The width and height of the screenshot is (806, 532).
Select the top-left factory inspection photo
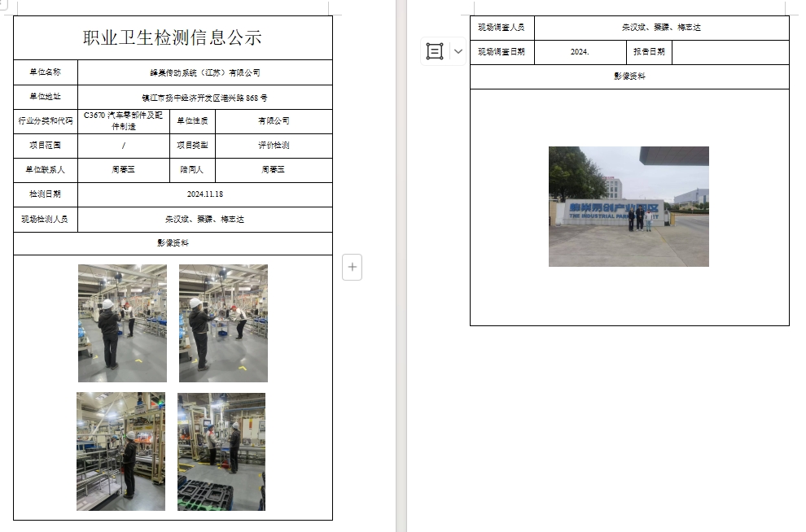tap(122, 323)
